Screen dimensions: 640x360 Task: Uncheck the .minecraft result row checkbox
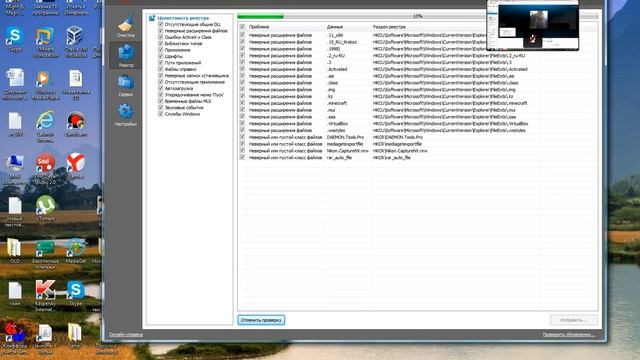[242, 103]
